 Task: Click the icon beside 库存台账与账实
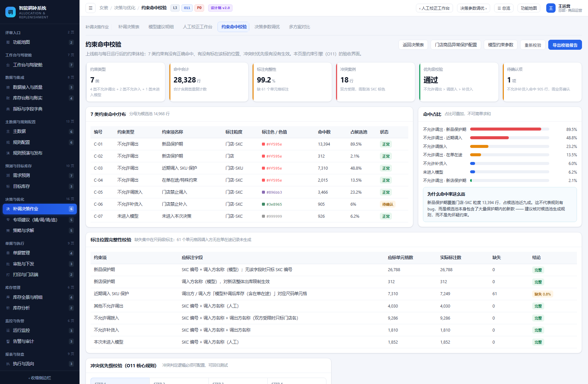8,98
